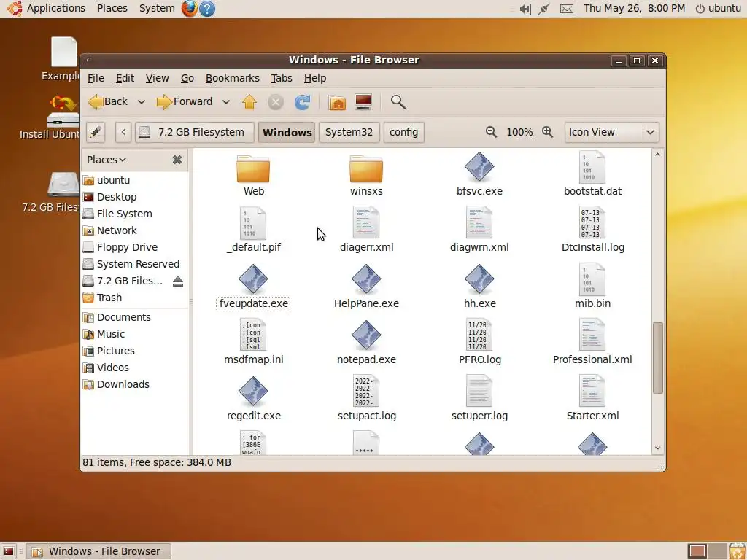747x560 pixels.
Task: Go to config path button
Action: [x=403, y=132]
